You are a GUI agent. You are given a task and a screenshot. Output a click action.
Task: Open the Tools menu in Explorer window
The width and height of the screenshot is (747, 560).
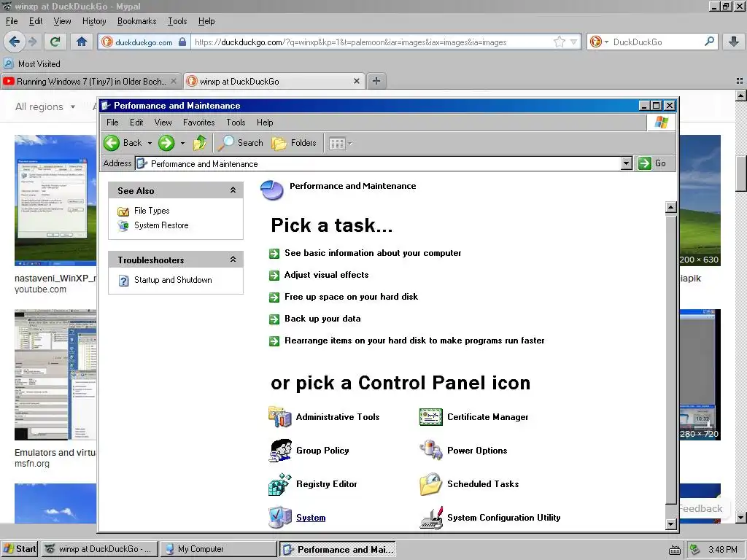(236, 122)
